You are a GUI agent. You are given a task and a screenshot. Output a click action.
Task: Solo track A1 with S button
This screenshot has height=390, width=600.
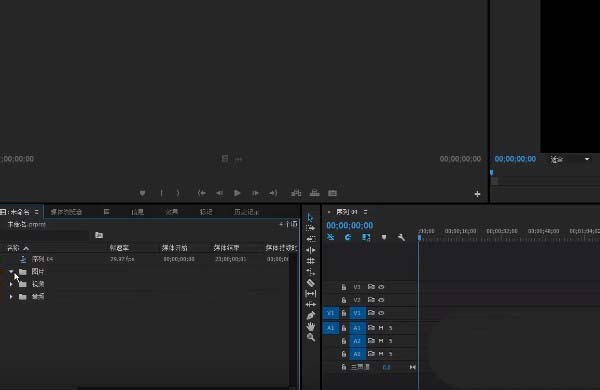[x=390, y=328]
